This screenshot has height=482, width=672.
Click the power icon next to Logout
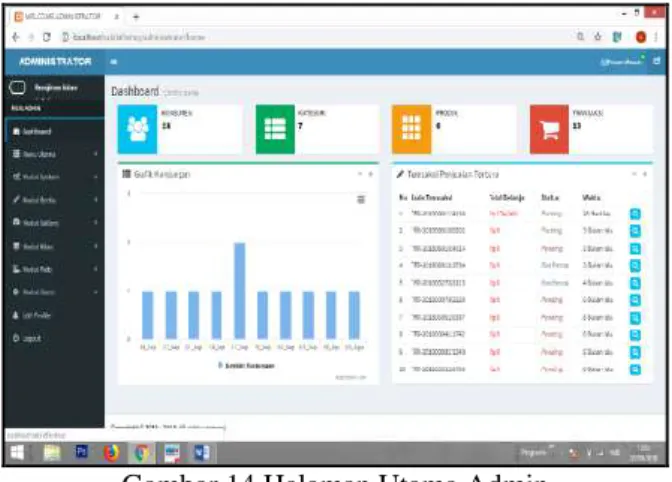point(16,338)
